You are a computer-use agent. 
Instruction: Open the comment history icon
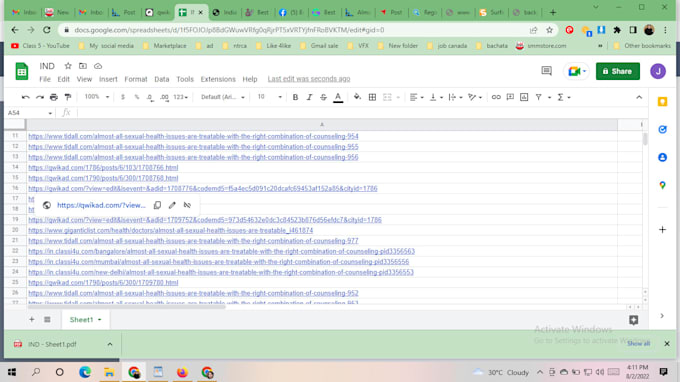click(x=546, y=71)
